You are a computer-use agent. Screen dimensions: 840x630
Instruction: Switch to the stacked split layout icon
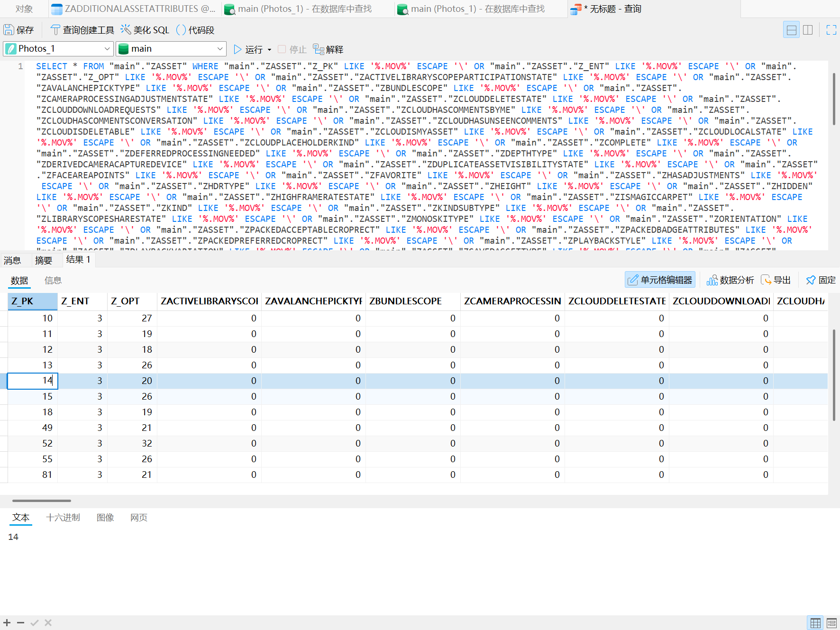791,30
